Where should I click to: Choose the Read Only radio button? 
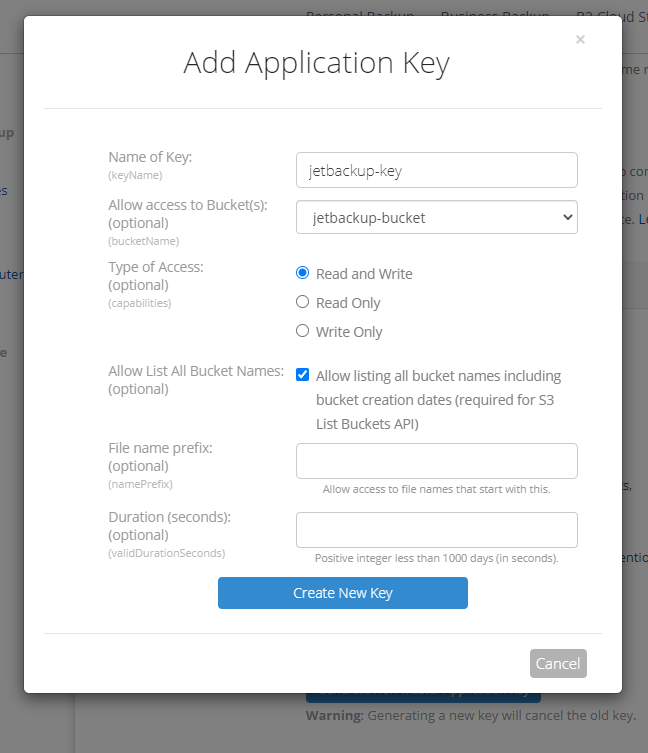click(302, 302)
